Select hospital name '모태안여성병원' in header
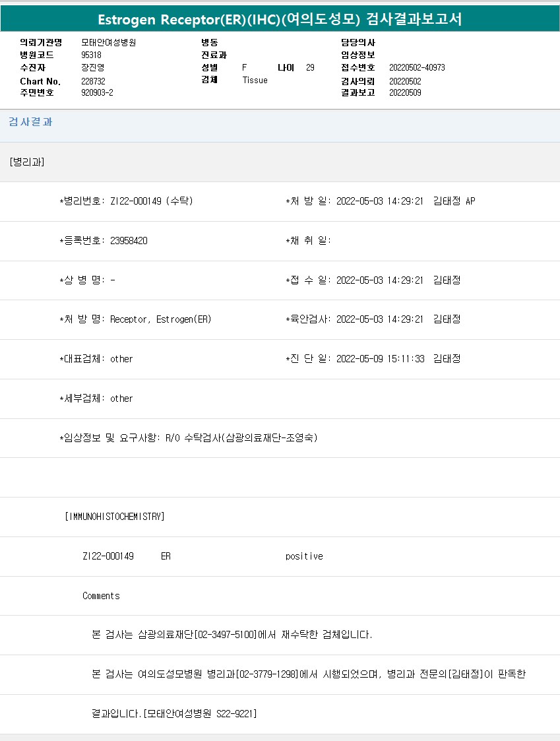This screenshot has height=741, width=560. [x=109, y=42]
